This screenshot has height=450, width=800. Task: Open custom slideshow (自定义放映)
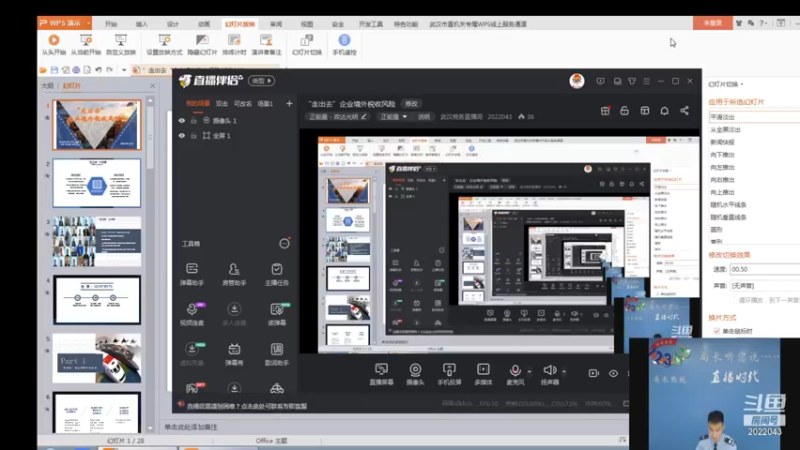[121, 44]
